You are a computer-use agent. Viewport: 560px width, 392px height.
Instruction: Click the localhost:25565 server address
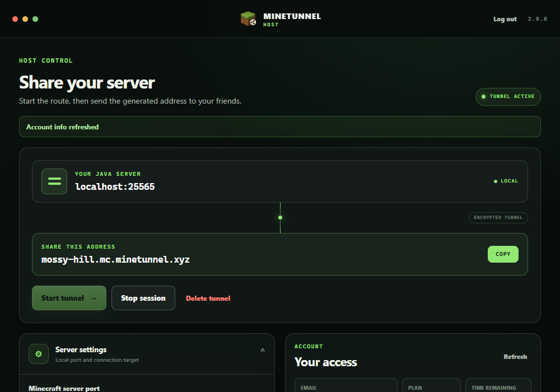tap(115, 186)
